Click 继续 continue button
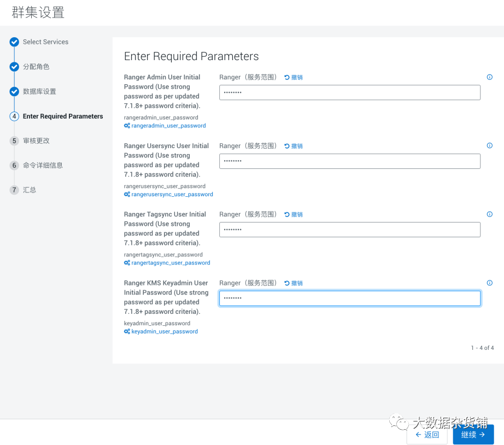Screen dimensions: 504x445 (473, 435)
